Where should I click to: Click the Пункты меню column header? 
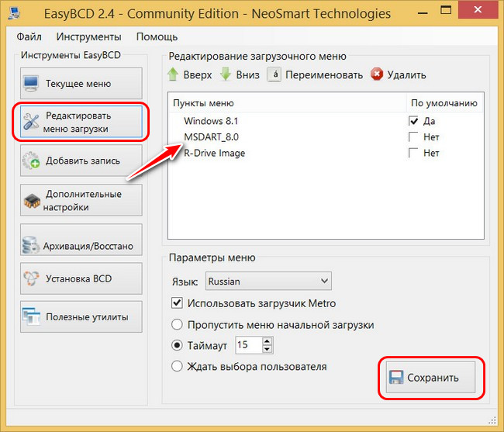tap(287, 103)
